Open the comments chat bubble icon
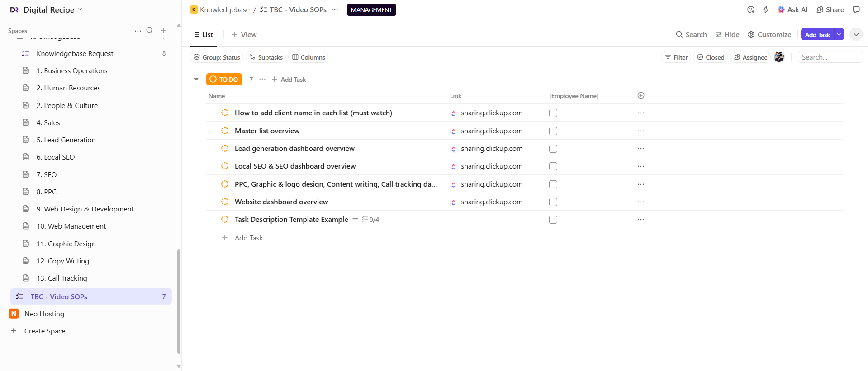The height and width of the screenshot is (371, 868). pos(856,9)
